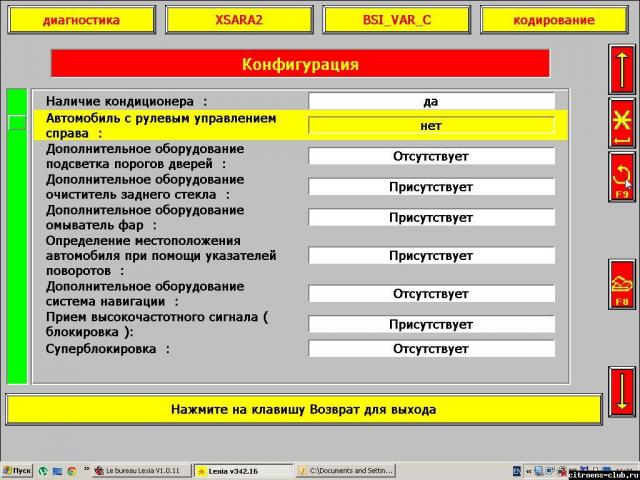The image size is (640, 480).
Task: Click the F9 return arrow button
Action: tap(622, 177)
